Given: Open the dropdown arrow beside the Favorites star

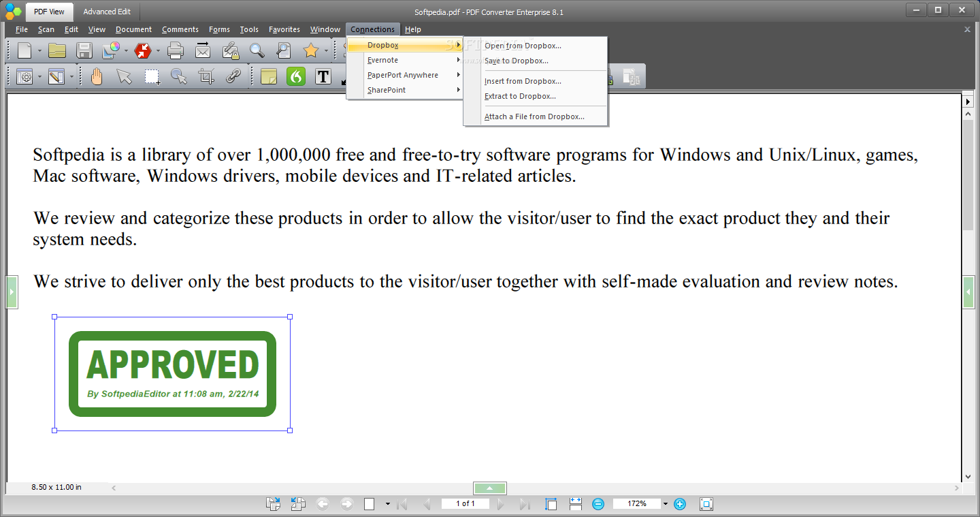Looking at the screenshot, I should pos(326,50).
